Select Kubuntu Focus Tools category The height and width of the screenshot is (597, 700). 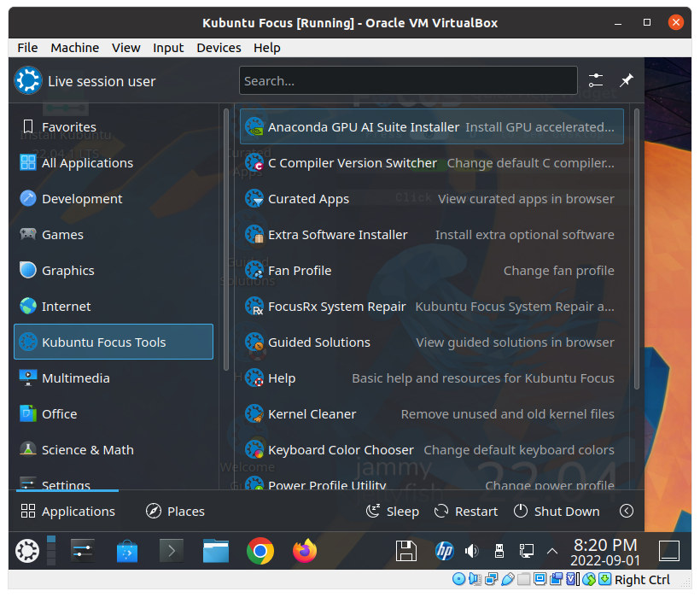114,342
